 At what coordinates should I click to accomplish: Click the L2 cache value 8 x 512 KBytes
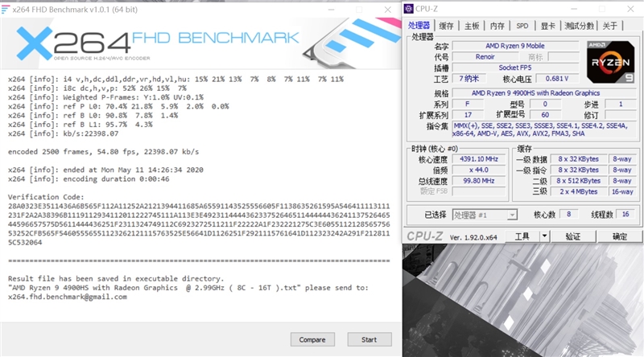[x=578, y=181]
